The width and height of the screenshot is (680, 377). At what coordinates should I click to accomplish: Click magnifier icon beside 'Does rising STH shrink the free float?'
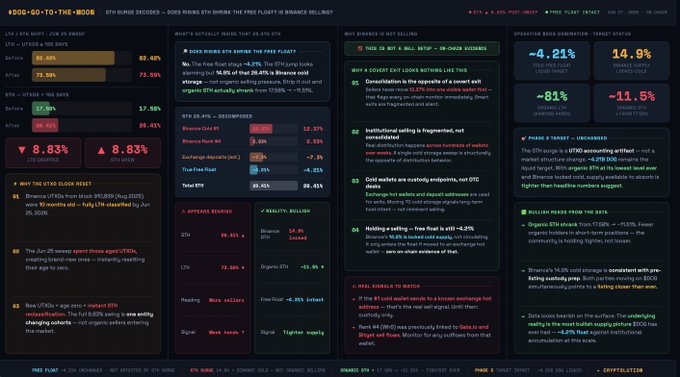[x=185, y=51]
